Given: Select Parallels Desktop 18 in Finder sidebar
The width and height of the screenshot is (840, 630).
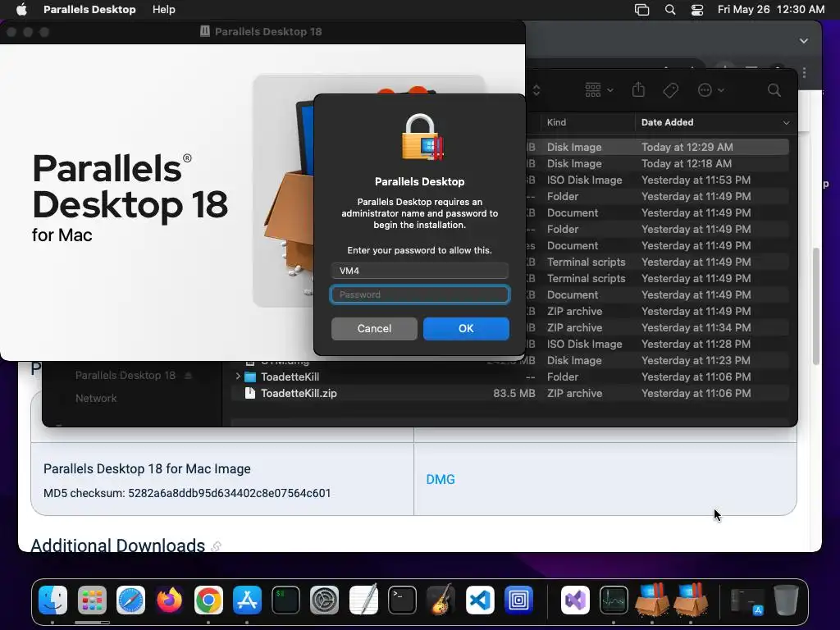Looking at the screenshot, I should tap(126, 376).
